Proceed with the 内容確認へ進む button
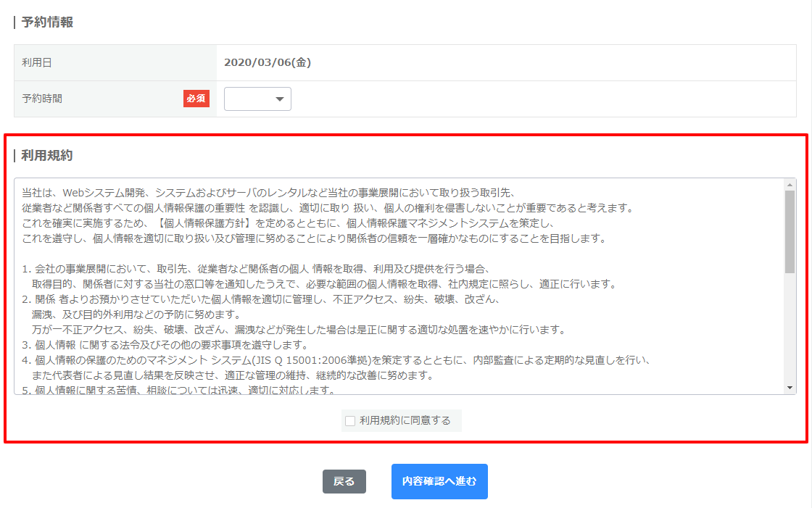 [x=439, y=481]
